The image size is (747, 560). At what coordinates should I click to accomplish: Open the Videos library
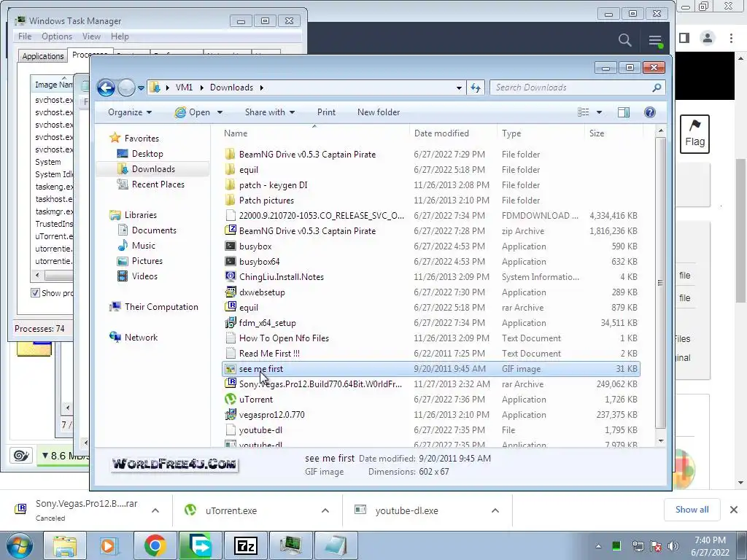(x=144, y=276)
